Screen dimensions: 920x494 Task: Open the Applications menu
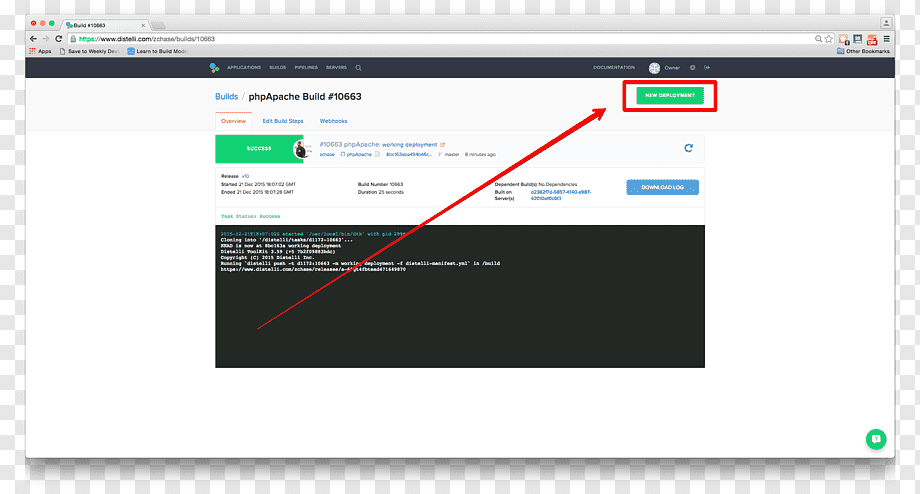(244, 67)
